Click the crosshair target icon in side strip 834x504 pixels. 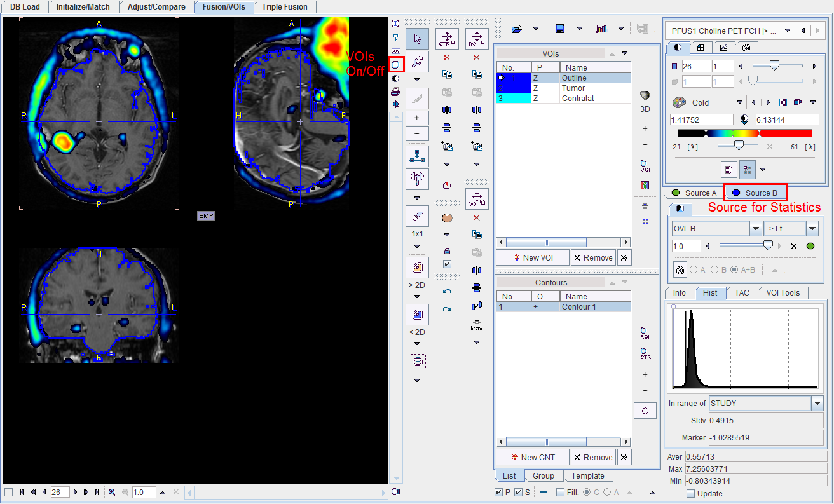[x=395, y=104]
